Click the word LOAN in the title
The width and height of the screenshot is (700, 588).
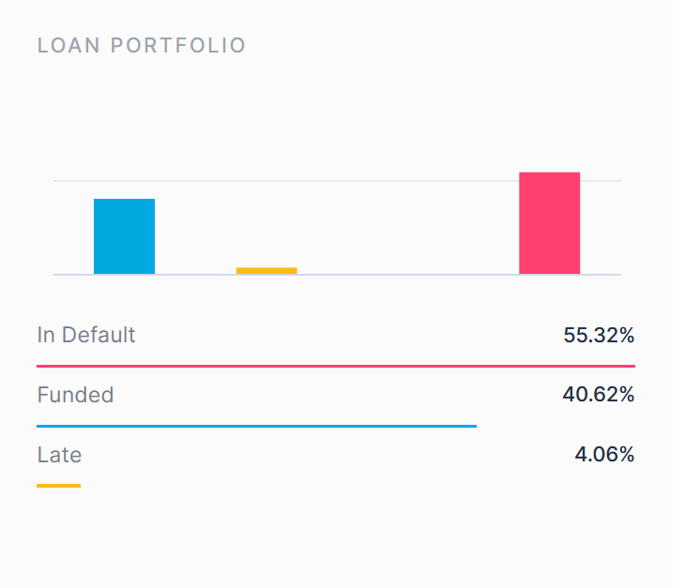(68, 45)
